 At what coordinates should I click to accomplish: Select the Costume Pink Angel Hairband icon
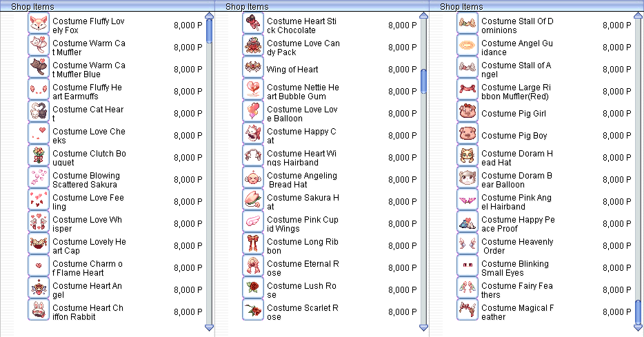467,200
